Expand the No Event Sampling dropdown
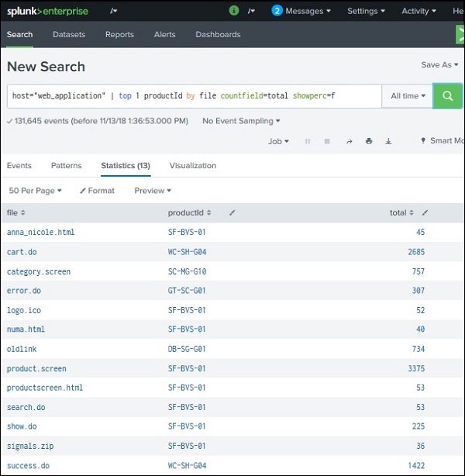 [241, 121]
